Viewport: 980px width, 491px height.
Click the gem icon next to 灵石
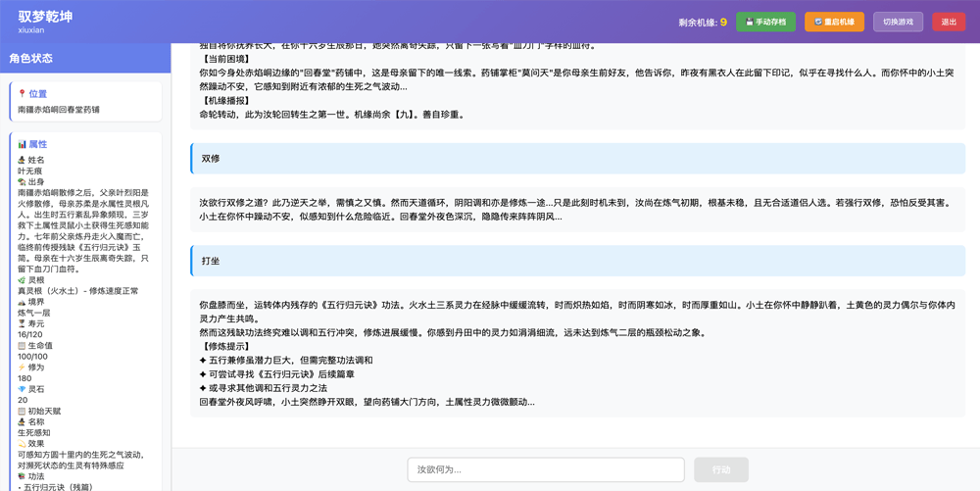coord(22,389)
